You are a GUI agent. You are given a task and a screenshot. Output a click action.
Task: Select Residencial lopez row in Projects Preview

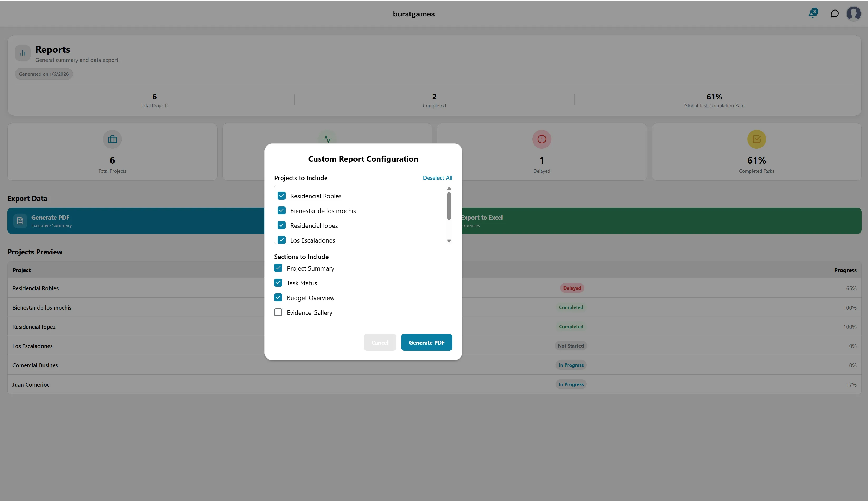click(x=434, y=326)
